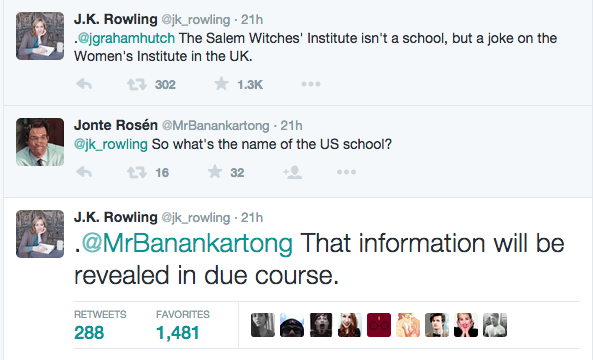Open Jonte Rosén's profile picture

[40, 142]
